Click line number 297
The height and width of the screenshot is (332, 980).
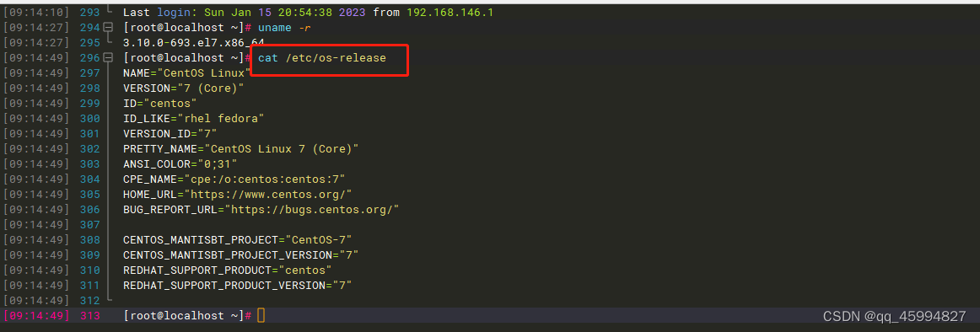[90, 73]
